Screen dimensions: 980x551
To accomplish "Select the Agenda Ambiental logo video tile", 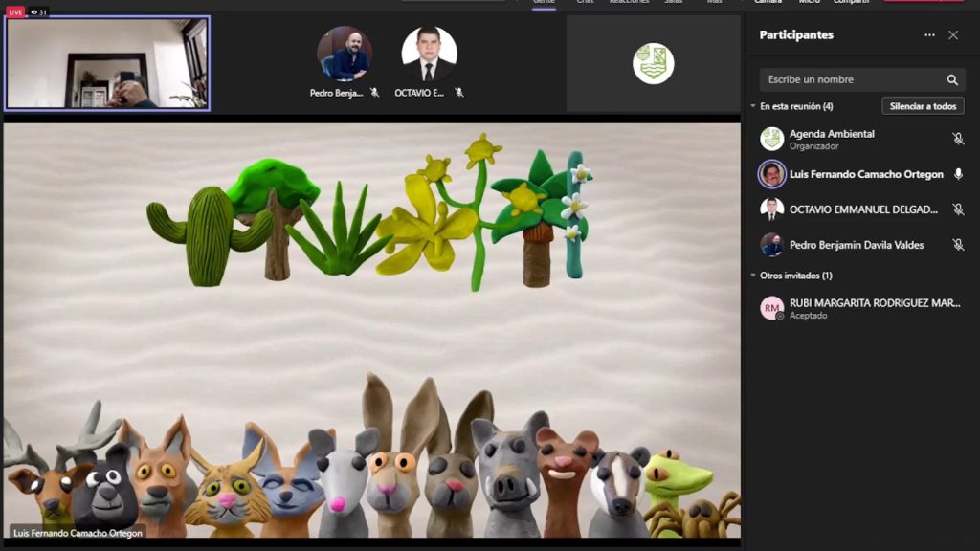I will [654, 64].
